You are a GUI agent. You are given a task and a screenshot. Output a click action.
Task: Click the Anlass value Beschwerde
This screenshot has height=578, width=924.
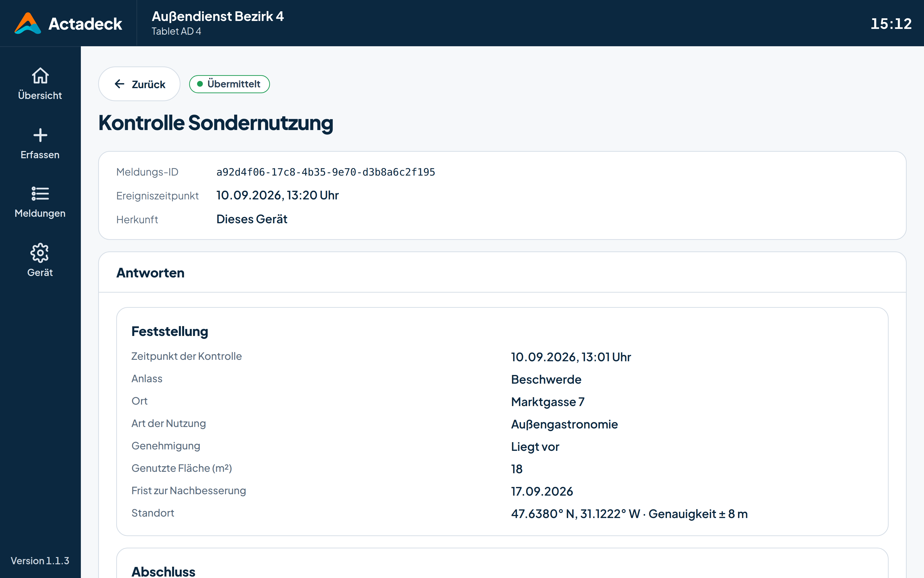click(546, 380)
